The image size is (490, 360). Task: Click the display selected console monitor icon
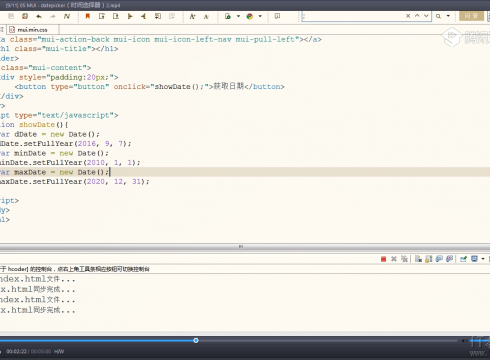click(x=474, y=259)
